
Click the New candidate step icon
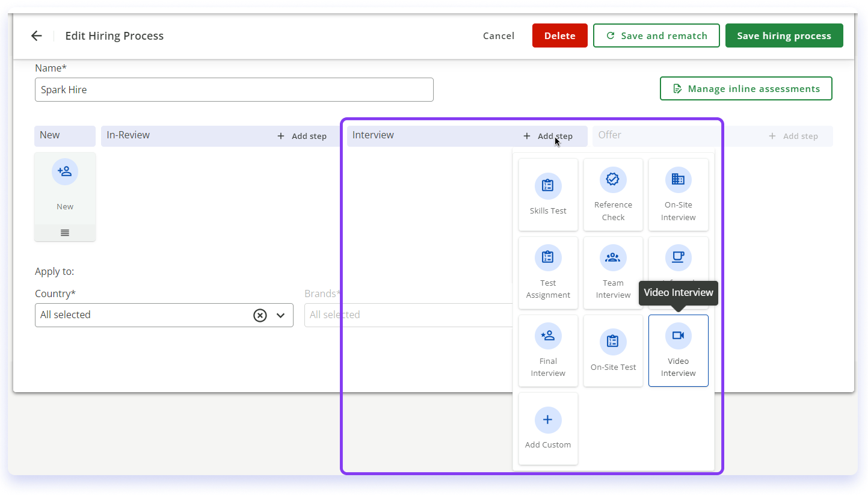65,172
